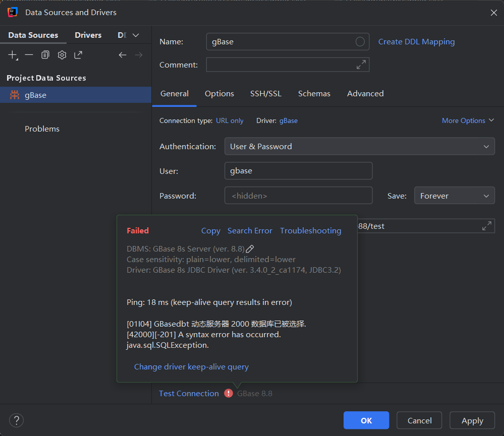Click the red error indicator icon
504x436 pixels.
coord(229,393)
